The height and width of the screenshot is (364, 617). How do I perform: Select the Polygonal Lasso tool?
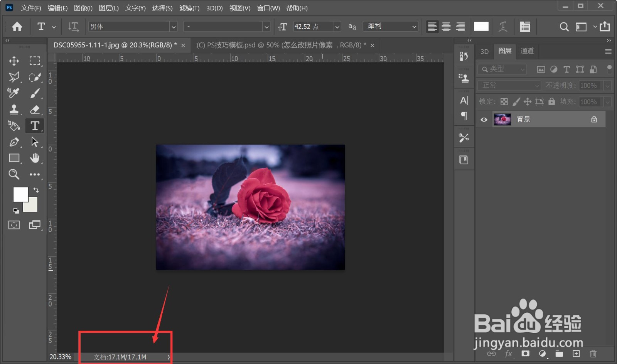click(14, 77)
